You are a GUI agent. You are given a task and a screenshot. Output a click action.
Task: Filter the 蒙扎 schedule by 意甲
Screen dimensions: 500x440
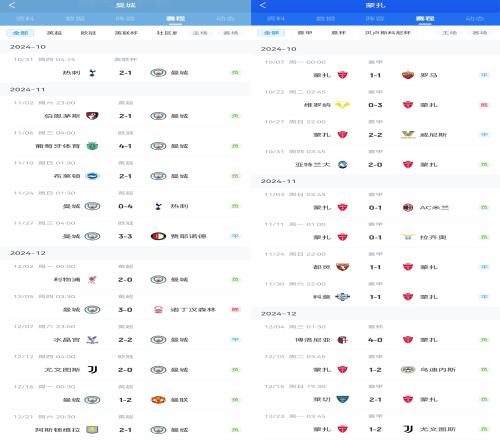[x=305, y=33]
